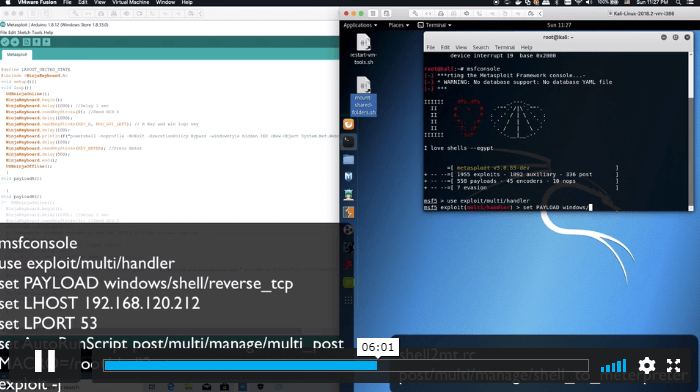Pause the video playback

(x=45, y=361)
